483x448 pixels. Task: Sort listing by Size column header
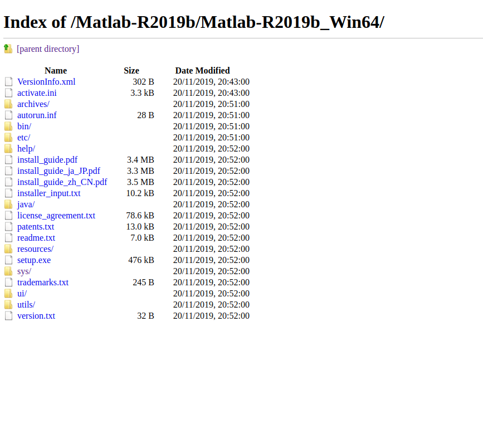(x=131, y=71)
